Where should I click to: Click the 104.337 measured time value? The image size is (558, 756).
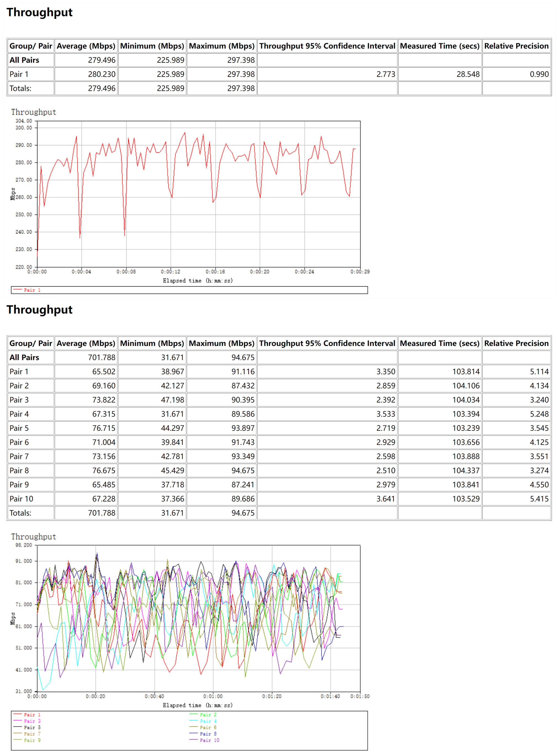(x=465, y=471)
